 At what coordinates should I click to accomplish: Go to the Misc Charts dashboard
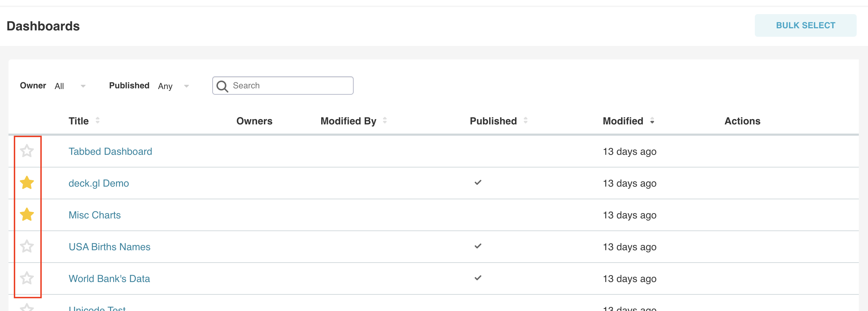click(94, 215)
